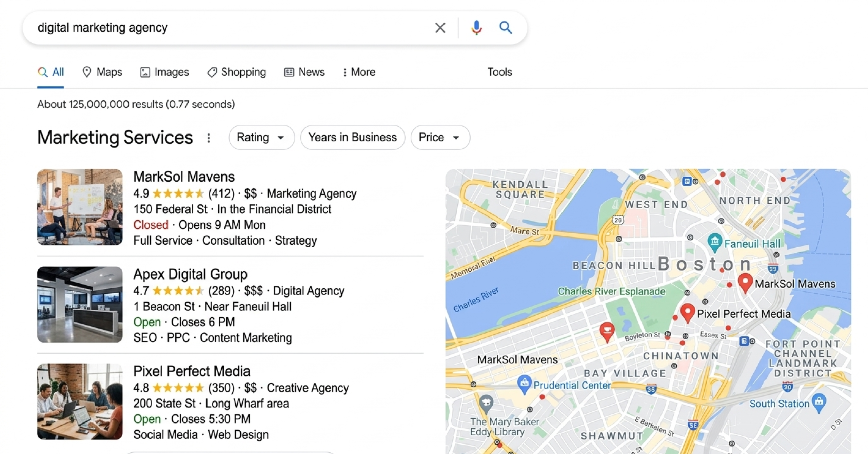Select the All results tab
This screenshot has height=454, width=868.
(51, 72)
